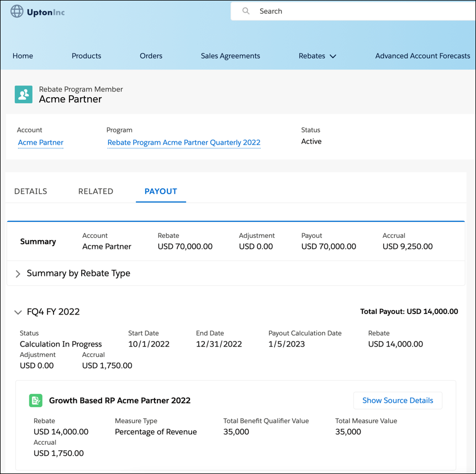The width and height of the screenshot is (476, 474).
Task: Click the Rebate Program Member record icon
Action: [23, 94]
